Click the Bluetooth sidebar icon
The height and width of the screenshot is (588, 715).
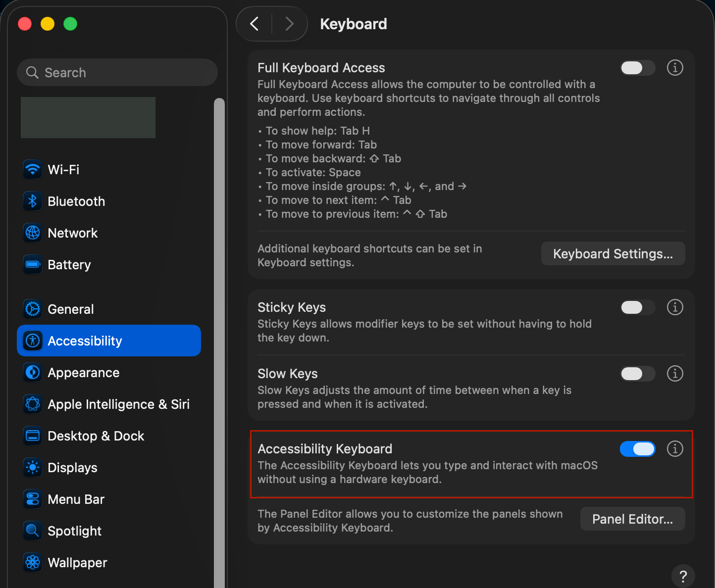click(x=33, y=201)
